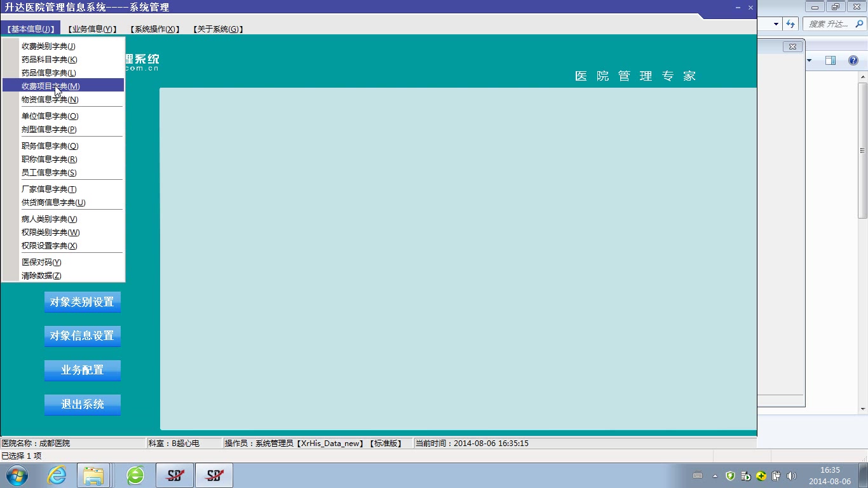Select 职称信息字典(R) menu entry
Screen dimensions: 868x488
click(x=63, y=159)
